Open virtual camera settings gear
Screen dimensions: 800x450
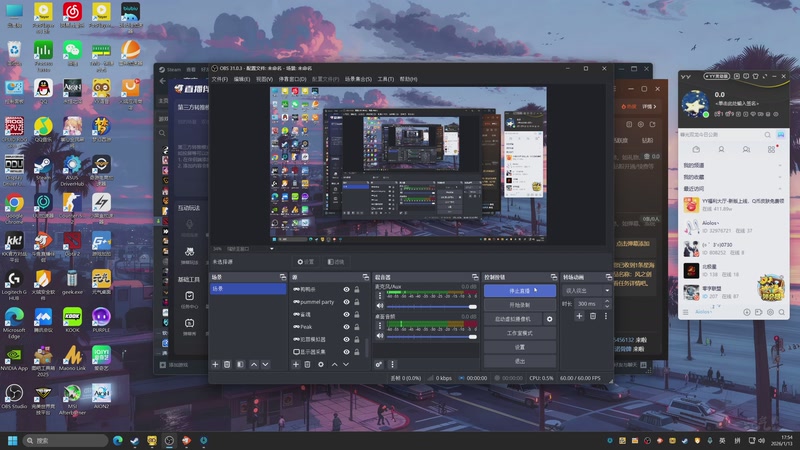point(549,319)
